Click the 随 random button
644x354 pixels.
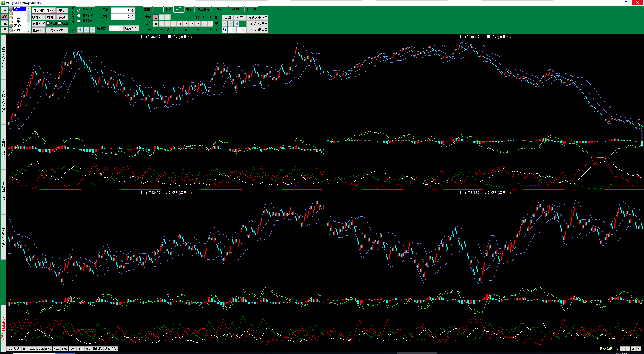tap(224, 30)
